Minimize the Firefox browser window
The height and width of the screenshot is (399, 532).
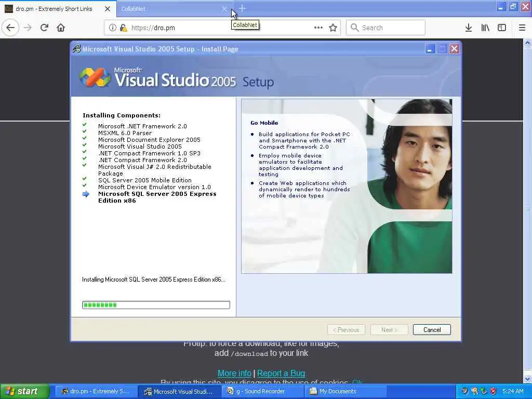[501, 6]
